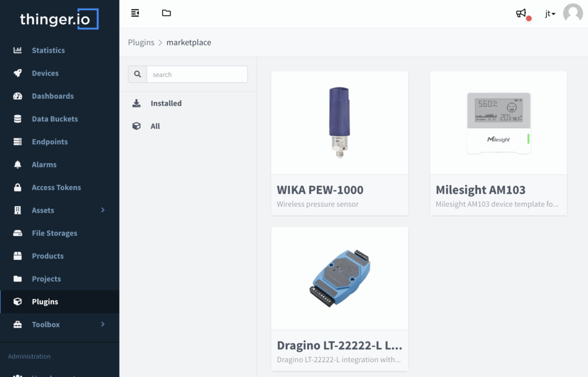
Task: Click the All cube icon
Action: pos(137,126)
